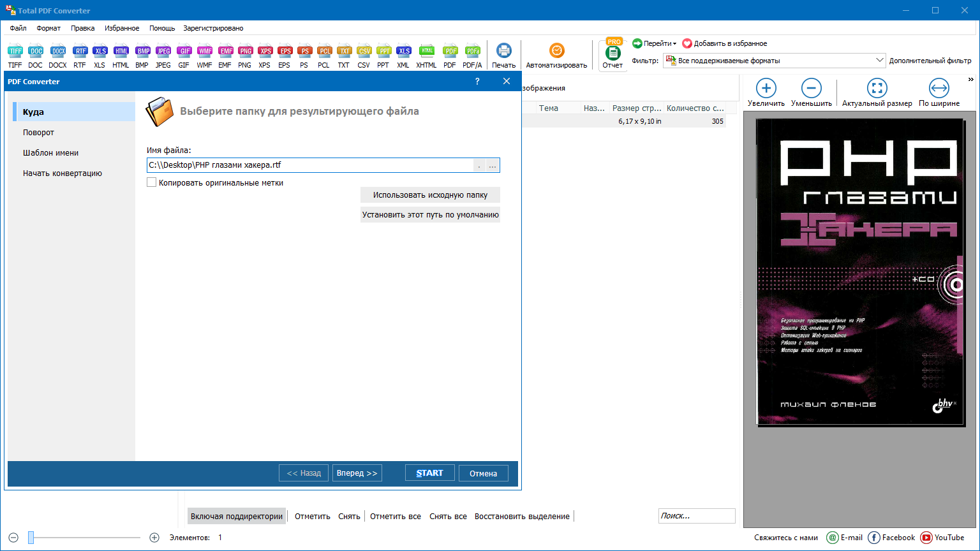This screenshot has height=551, width=980.
Task: Expand the Перейти dropdown
Action: 655,43
